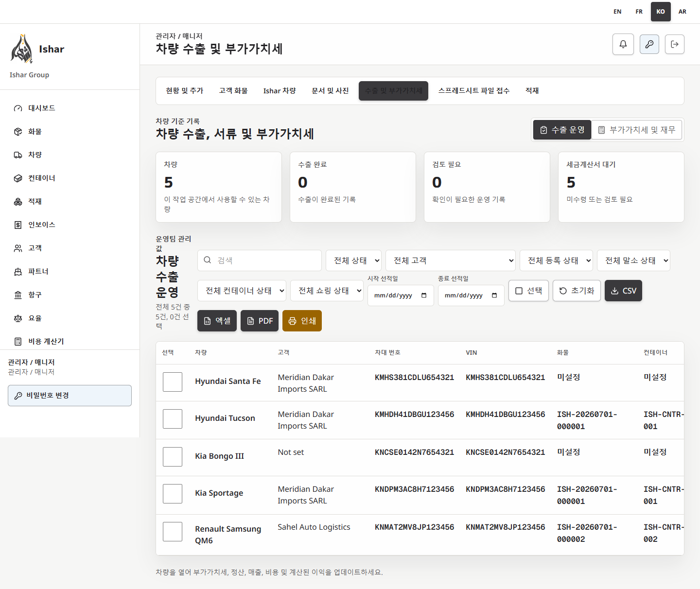Switch language to KO
Image resolution: width=700 pixels, height=589 pixels.
[x=661, y=12]
